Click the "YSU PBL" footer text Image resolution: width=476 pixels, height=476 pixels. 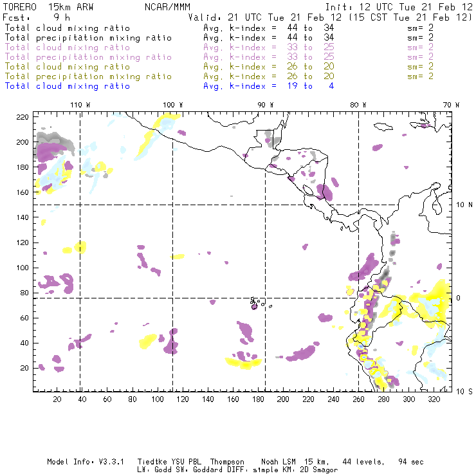coord(187,462)
